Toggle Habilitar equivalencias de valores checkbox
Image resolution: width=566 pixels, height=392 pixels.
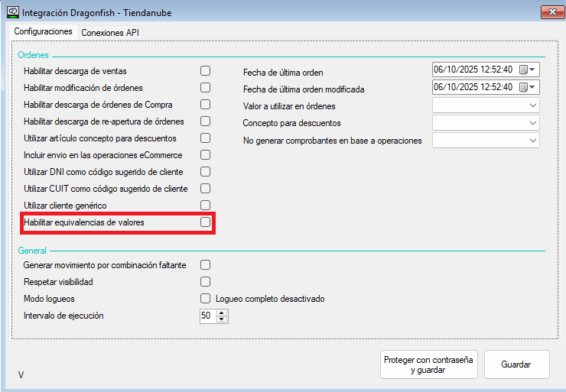tap(205, 222)
